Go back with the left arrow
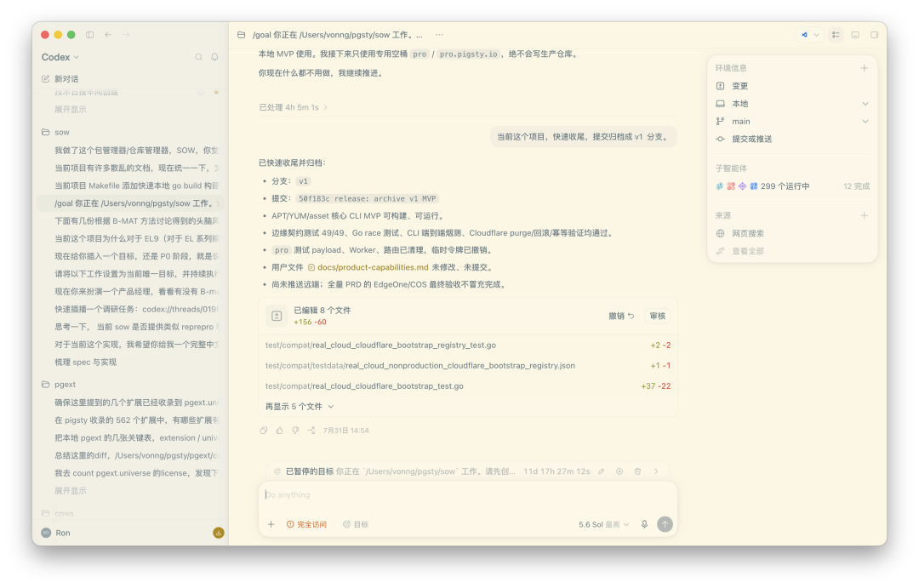 click(108, 35)
